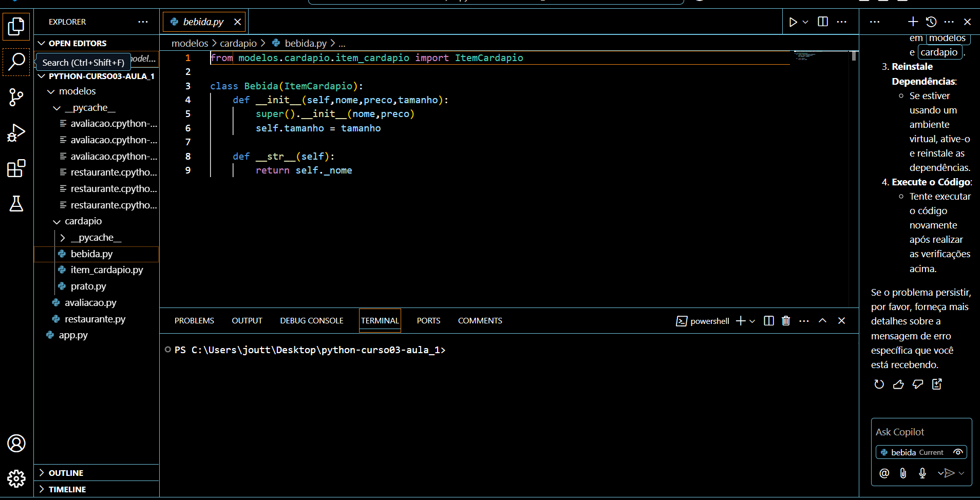Switch to the PORTS tab

[x=428, y=321]
